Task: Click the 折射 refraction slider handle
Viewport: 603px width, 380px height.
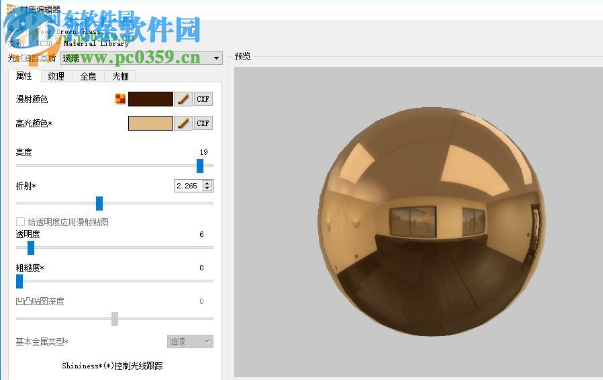Action: (x=99, y=203)
